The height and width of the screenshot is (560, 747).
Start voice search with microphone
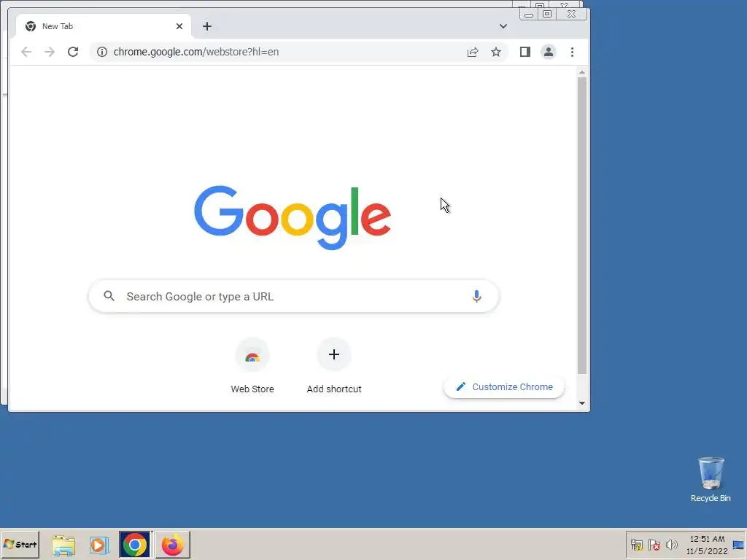pos(476,296)
